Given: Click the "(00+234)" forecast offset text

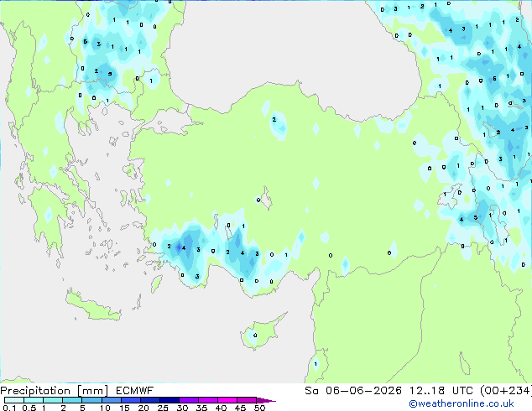Looking at the screenshot, I should [x=505, y=391].
